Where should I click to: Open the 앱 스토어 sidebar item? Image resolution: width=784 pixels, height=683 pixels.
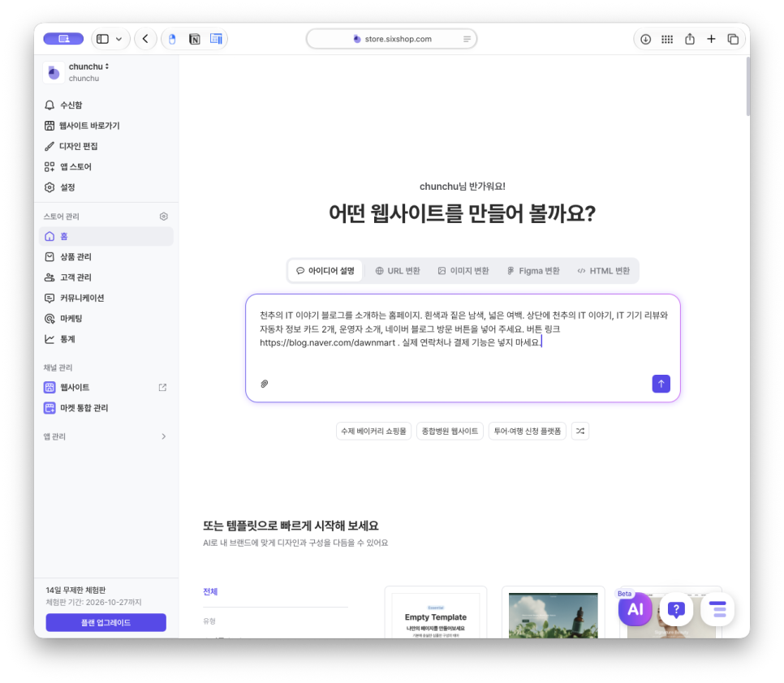coord(106,166)
